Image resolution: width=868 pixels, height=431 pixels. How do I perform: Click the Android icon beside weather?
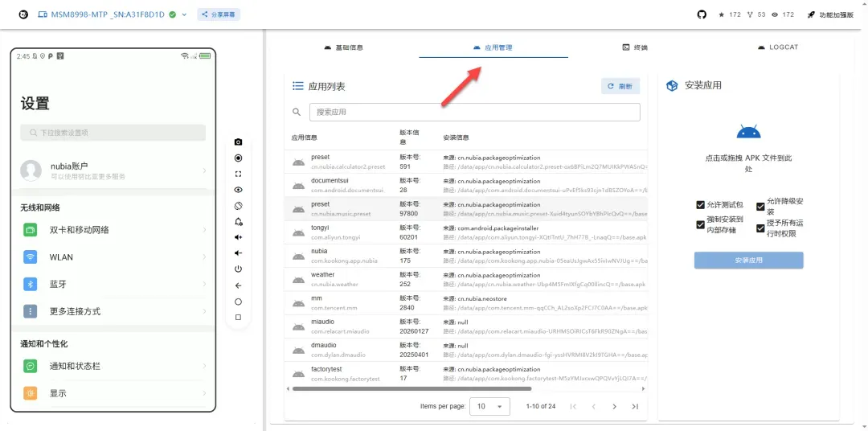click(298, 280)
